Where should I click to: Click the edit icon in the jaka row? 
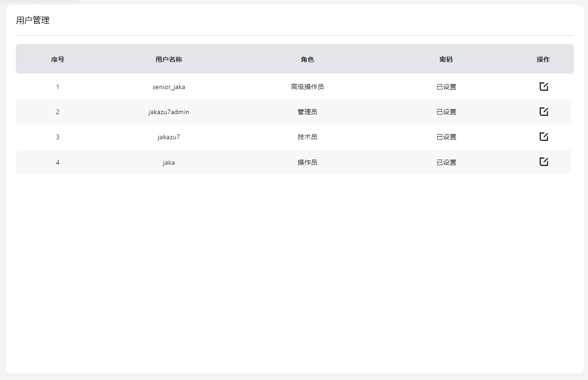543,162
